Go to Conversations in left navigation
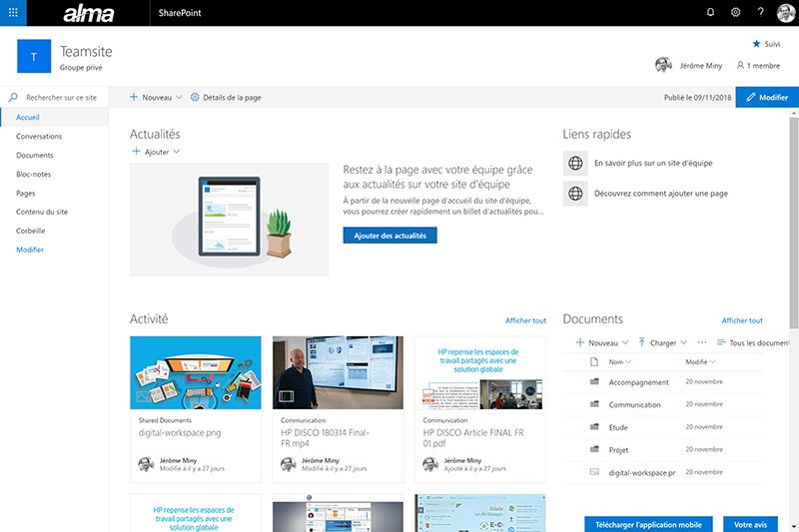 click(39, 137)
